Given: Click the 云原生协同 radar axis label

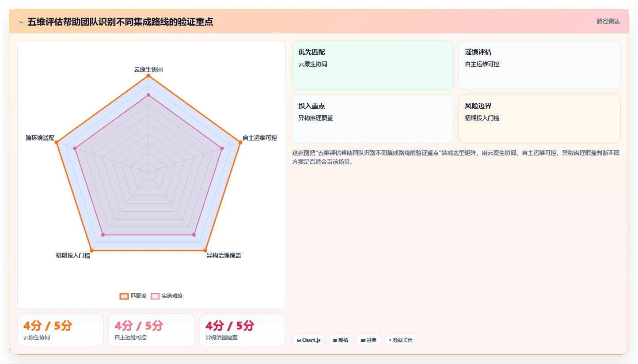Looking at the screenshot, I should point(148,69).
